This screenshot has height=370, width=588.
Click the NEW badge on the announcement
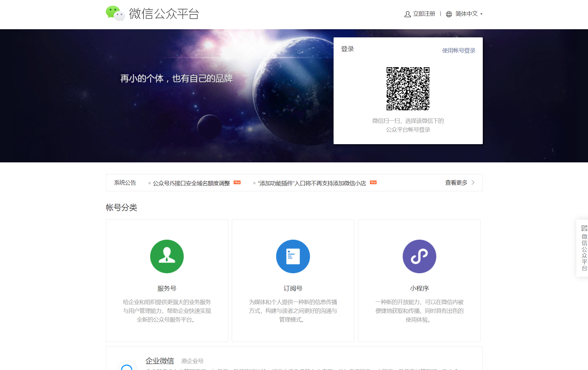[x=237, y=182]
